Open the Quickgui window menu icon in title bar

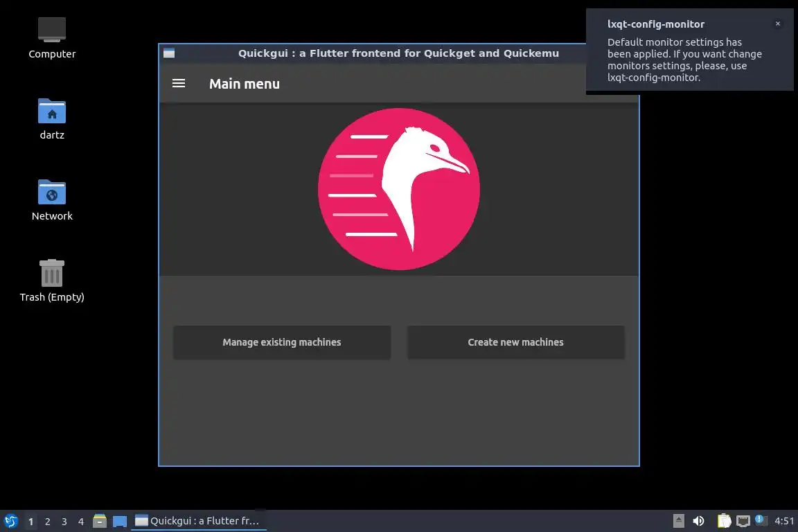[169, 53]
